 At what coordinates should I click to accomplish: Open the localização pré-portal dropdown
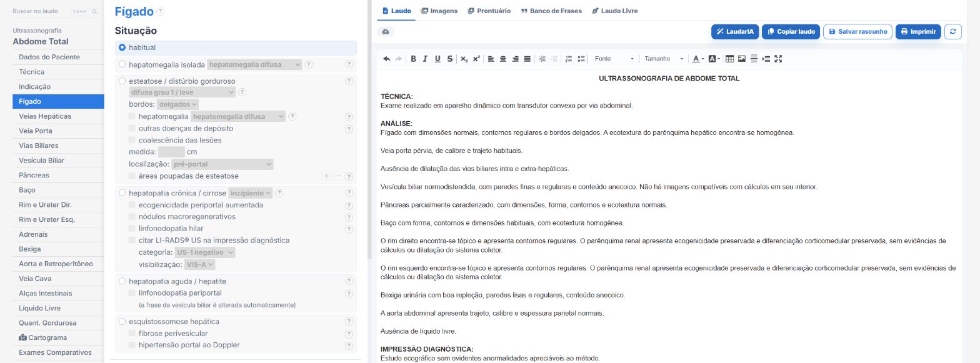pyautogui.click(x=222, y=164)
